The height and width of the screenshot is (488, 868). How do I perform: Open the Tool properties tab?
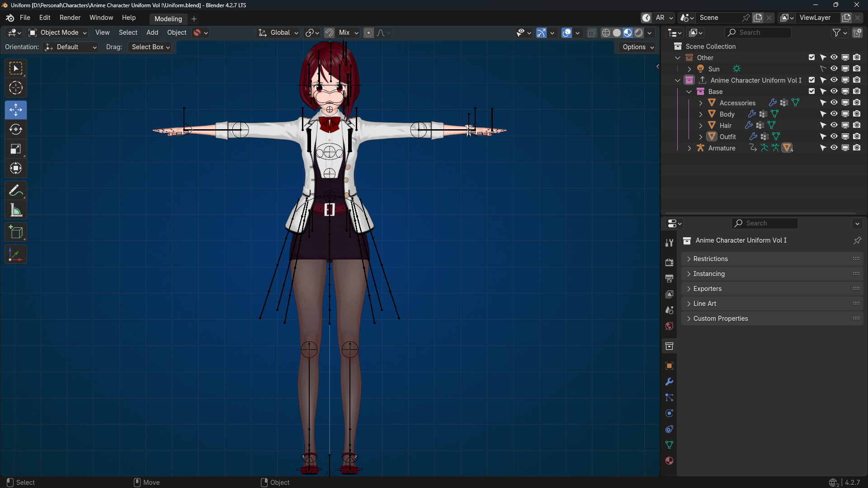670,243
